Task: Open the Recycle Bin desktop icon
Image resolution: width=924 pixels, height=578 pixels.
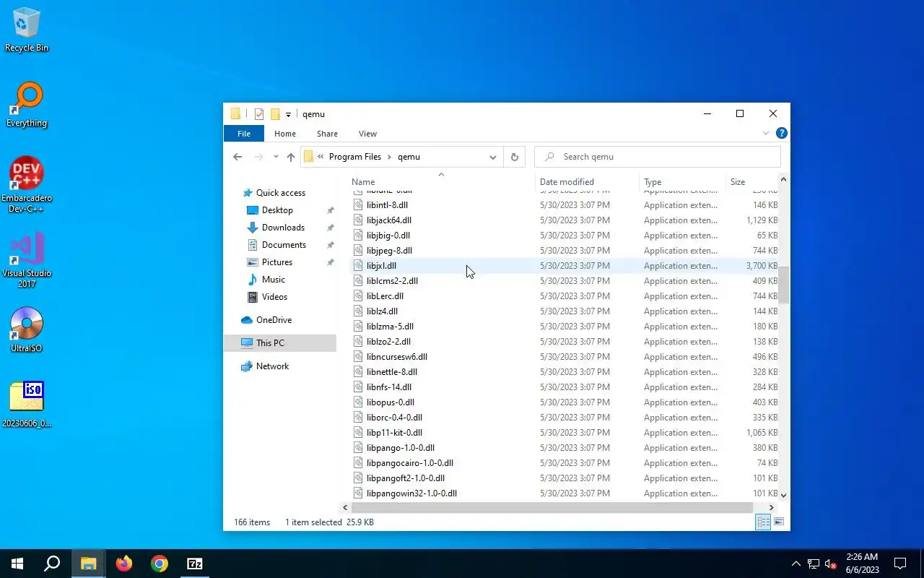Action: [27, 30]
